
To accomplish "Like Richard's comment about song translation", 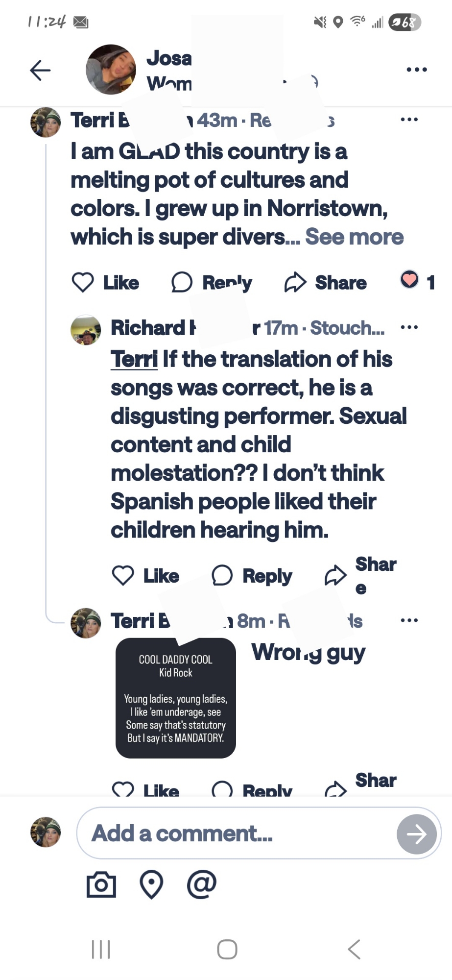I will click(145, 576).
